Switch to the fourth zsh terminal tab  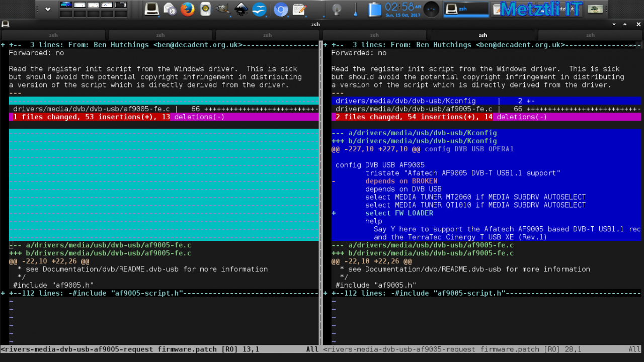click(x=374, y=35)
